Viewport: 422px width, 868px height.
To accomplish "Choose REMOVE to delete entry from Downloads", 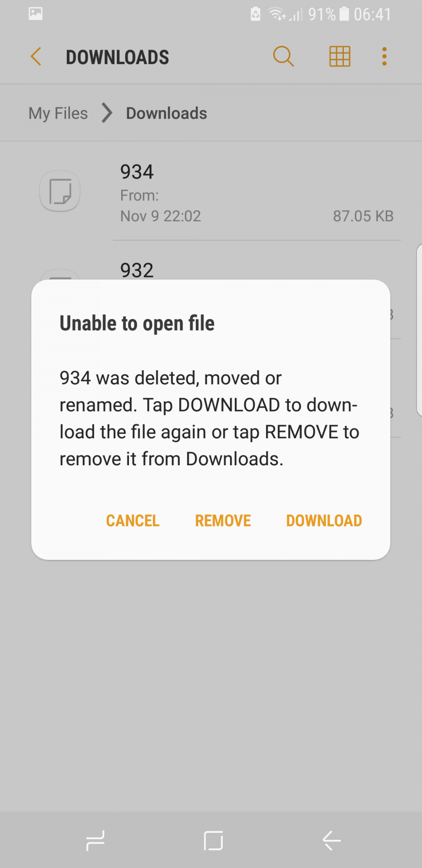I will coord(223,520).
